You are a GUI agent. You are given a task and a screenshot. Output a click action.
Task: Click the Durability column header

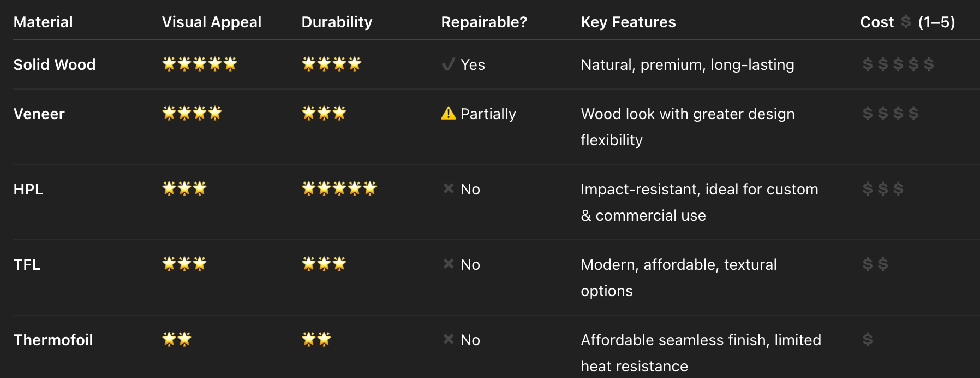337,22
